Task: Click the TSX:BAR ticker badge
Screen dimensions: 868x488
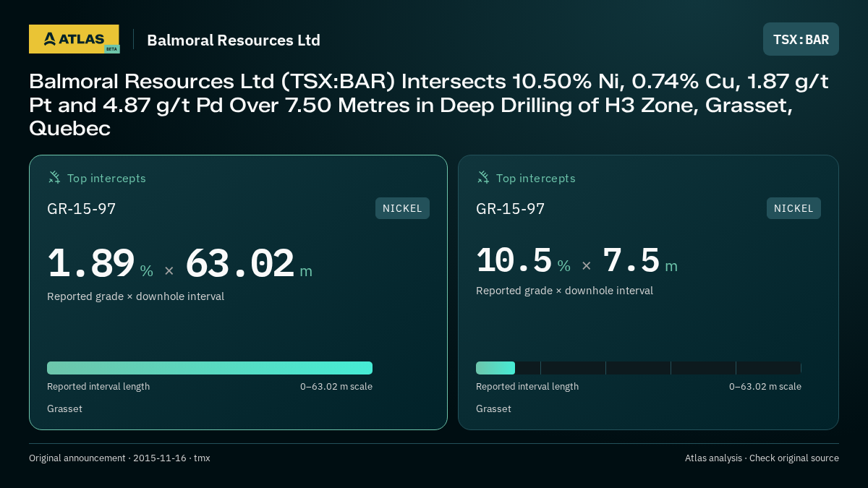Action: (x=801, y=39)
